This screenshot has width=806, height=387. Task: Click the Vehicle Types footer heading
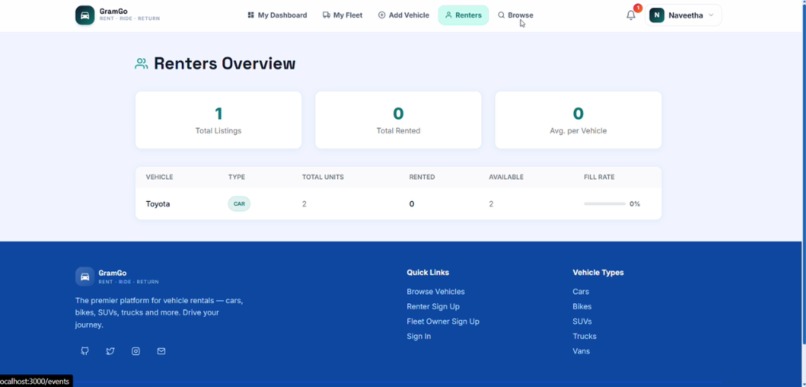598,272
